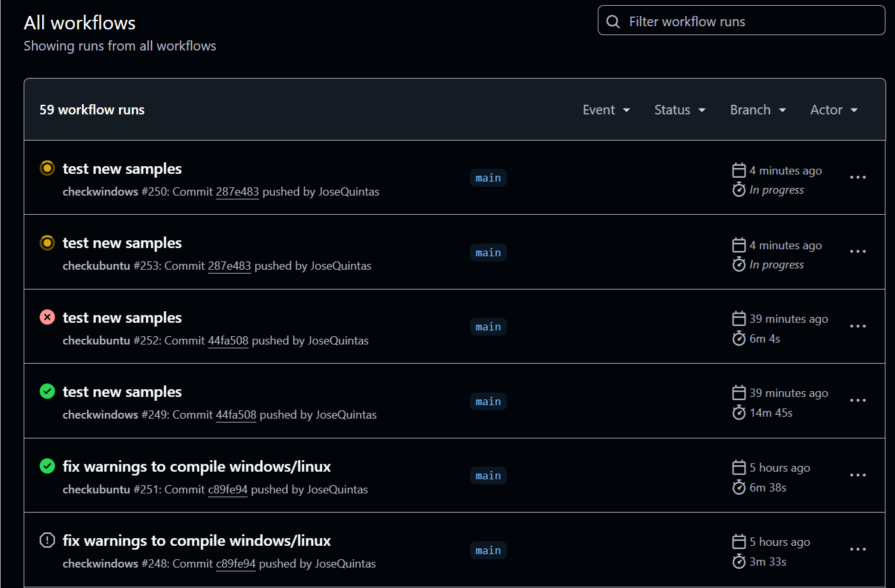
Task: Open 'test new samples' run for checkubuntu #253
Action: (122, 244)
